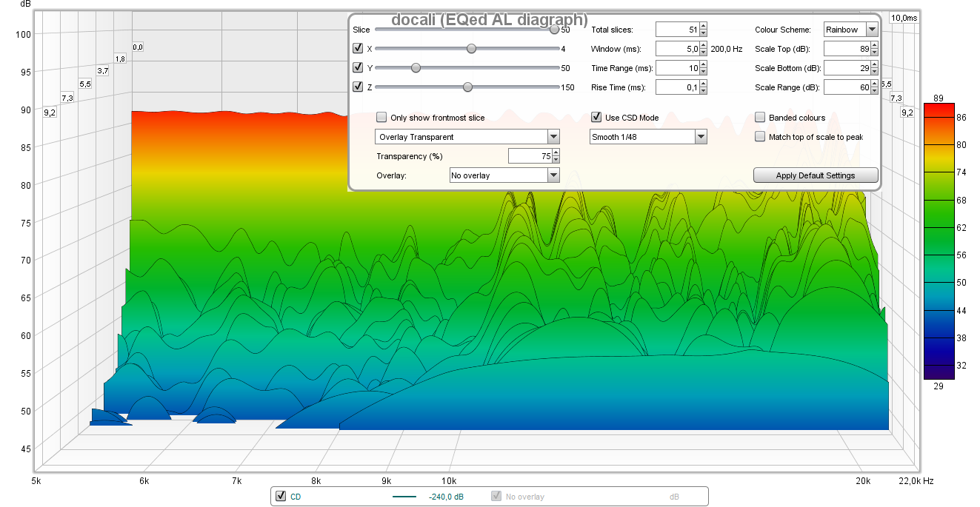Click the 200,0 Hz window label

pyautogui.click(x=727, y=49)
